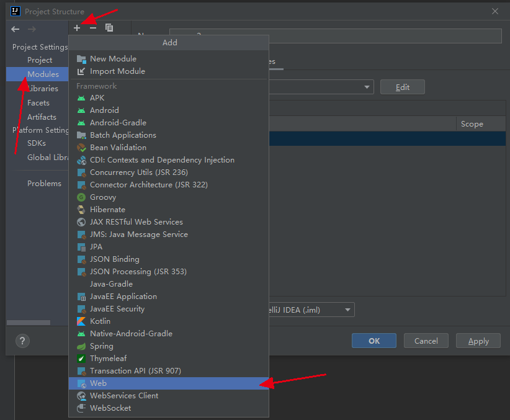Click the Scope column header
The image size is (510, 420).
click(x=481, y=124)
